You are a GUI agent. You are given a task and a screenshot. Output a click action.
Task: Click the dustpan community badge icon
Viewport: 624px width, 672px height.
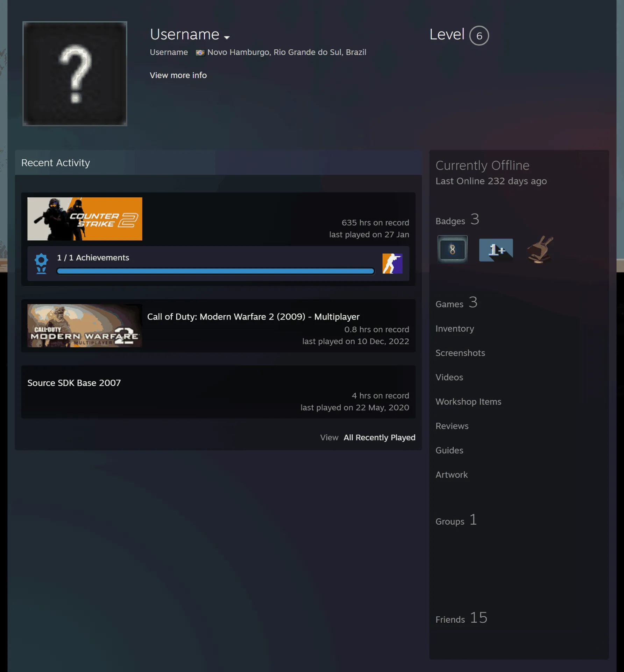[540, 250]
